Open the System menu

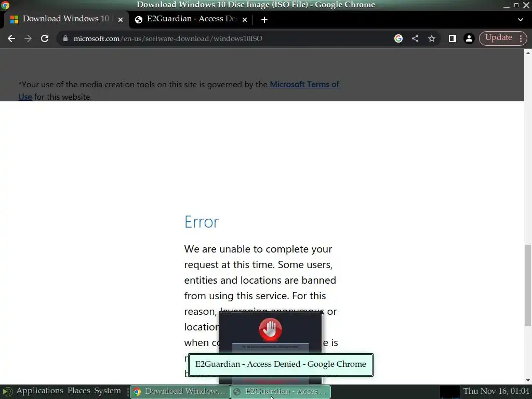108,391
